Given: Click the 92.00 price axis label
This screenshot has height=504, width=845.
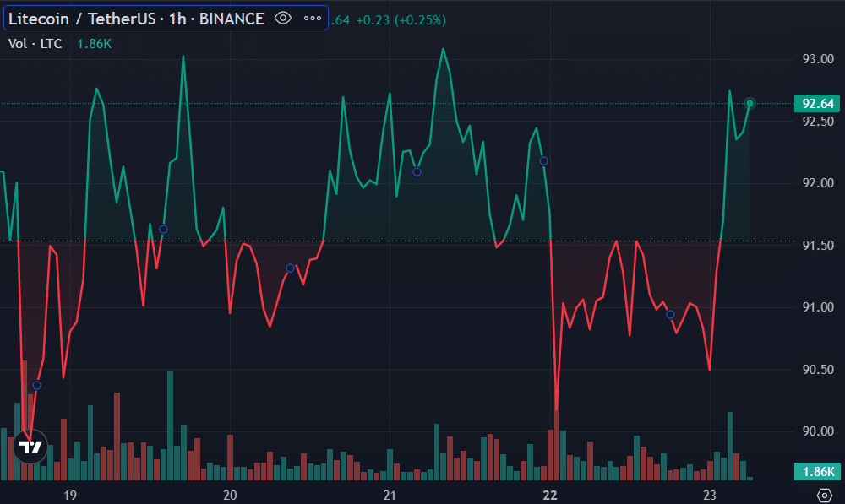Looking at the screenshot, I should pyautogui.click(x=818, y=183).
